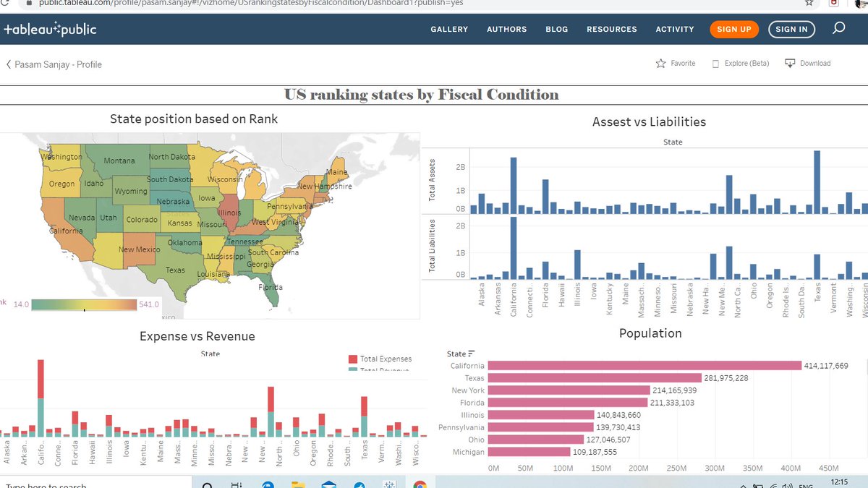Click the value 140,843,660

click(x=619, y=415)
